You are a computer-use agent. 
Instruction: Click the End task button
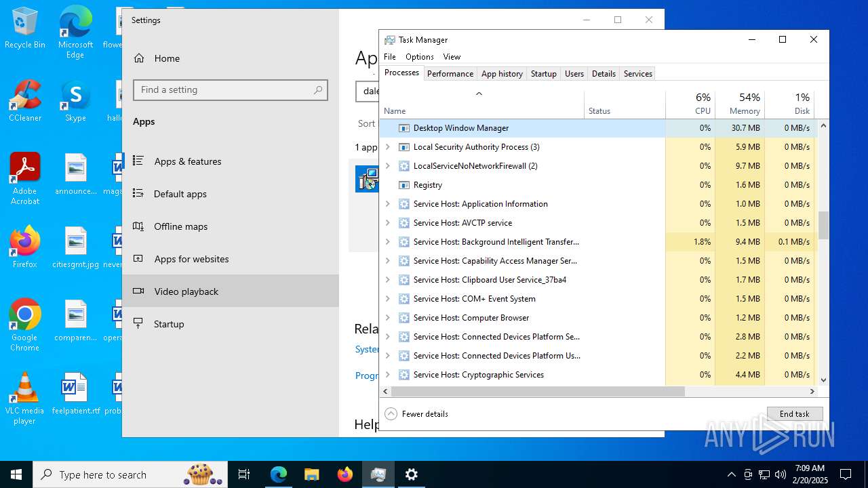click(795, 414)
